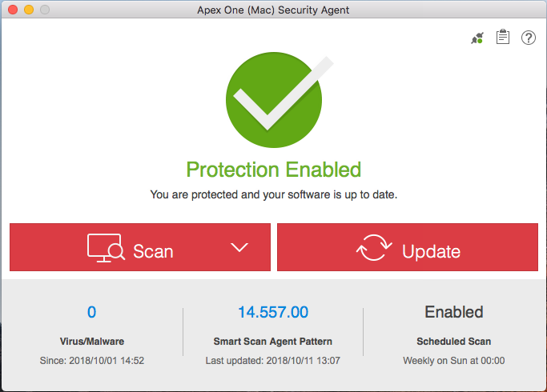Open help via the question mark icon
The image size is (547, 392).
(x=529, y=38)
